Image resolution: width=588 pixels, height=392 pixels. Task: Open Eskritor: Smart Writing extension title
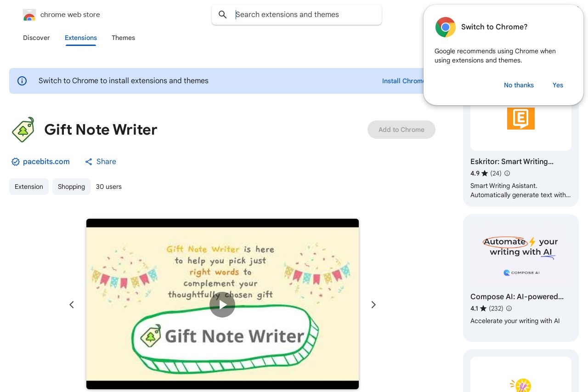coord(512,162)
